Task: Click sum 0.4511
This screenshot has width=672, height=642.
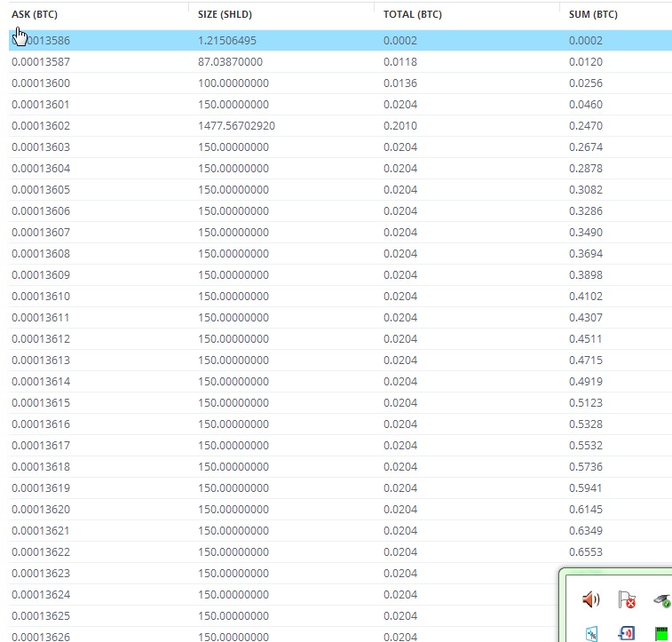Action: (x=586, y=339)
